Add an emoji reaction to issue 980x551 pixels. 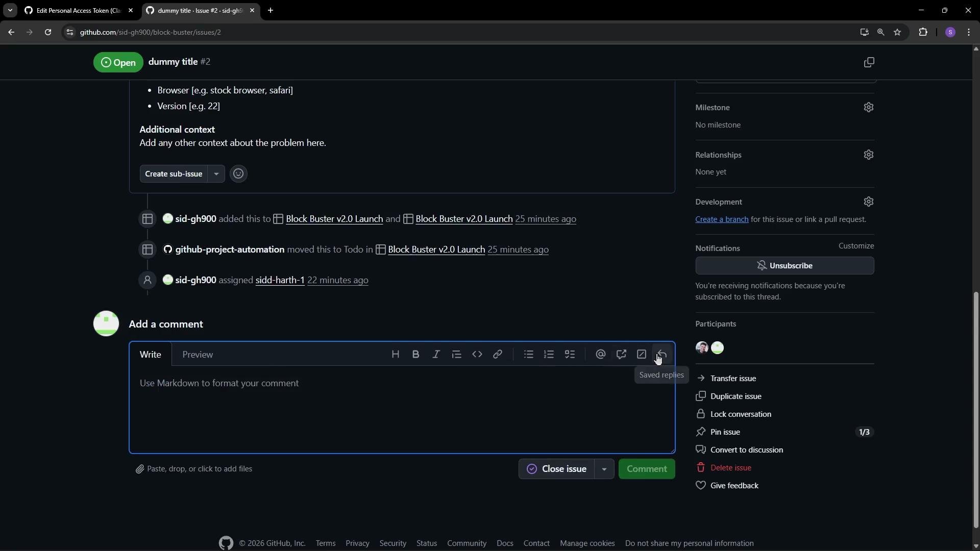pos(238,174)
